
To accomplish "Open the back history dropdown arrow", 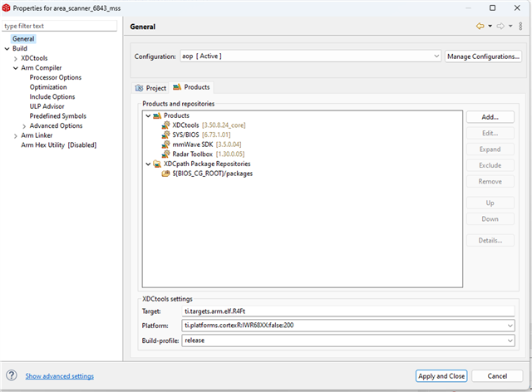I will (490, 26).
